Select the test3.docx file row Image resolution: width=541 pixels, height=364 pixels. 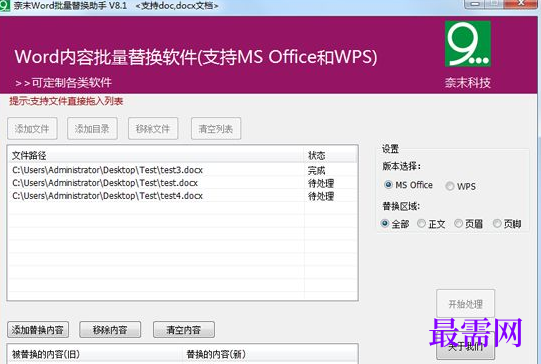pyautogui.click(x=183, y=170)
